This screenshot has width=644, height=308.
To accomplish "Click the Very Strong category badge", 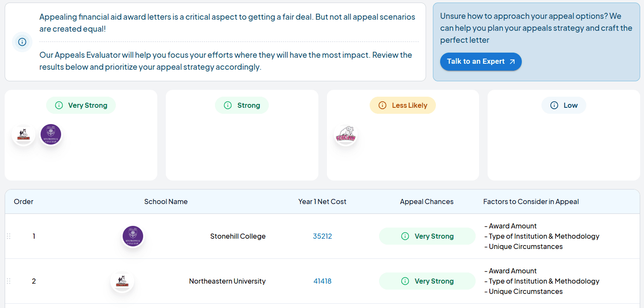I will 81,105.
